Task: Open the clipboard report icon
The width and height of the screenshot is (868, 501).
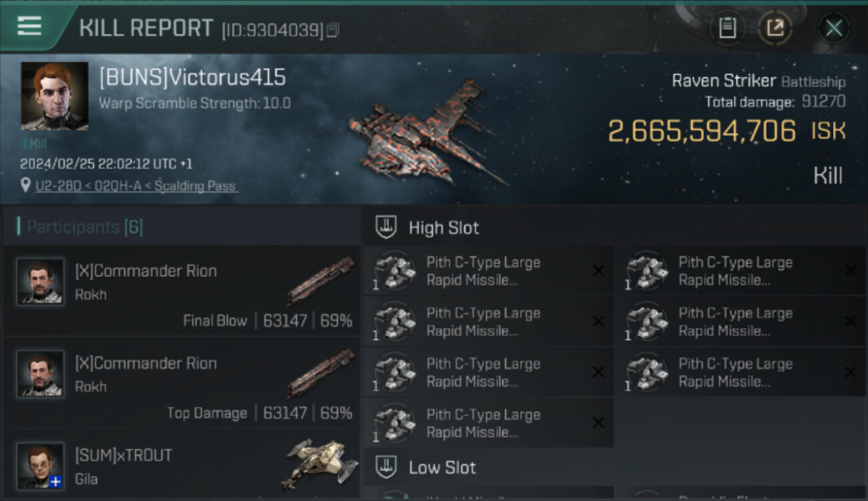Action: pos(727,28)
